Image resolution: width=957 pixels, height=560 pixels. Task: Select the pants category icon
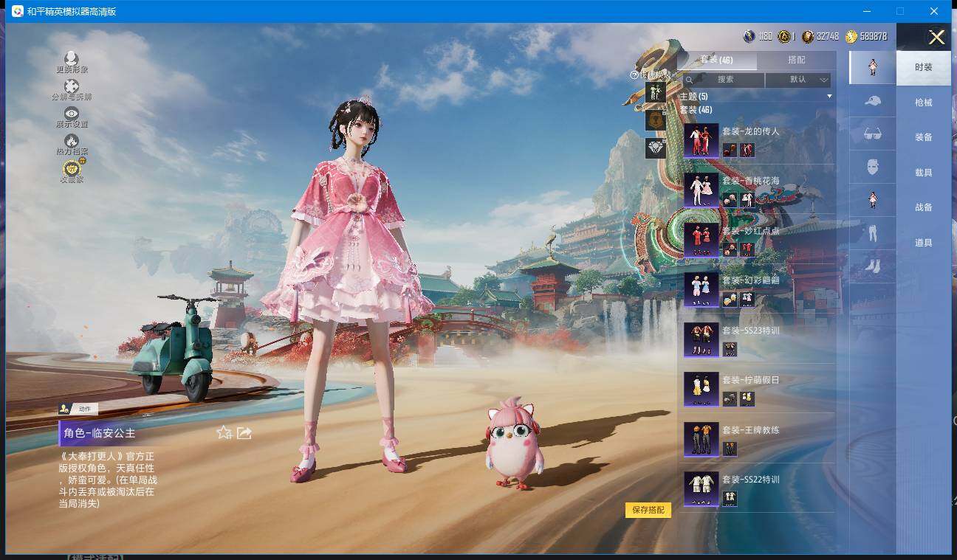(x=872, y=233)
